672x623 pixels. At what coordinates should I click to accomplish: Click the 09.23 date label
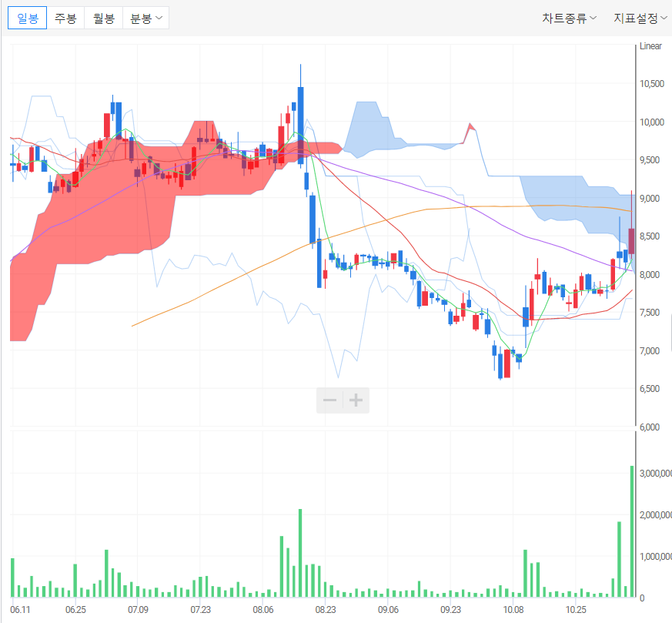click(450, 609)
